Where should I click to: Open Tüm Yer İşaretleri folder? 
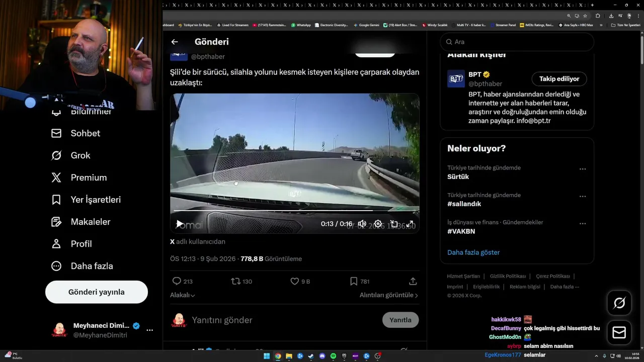click(626, 25)
